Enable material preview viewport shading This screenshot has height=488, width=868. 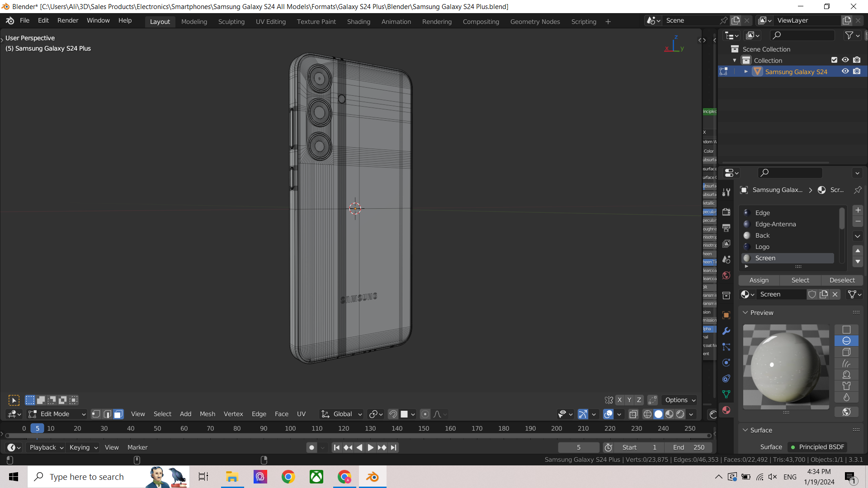coord(670,414)
